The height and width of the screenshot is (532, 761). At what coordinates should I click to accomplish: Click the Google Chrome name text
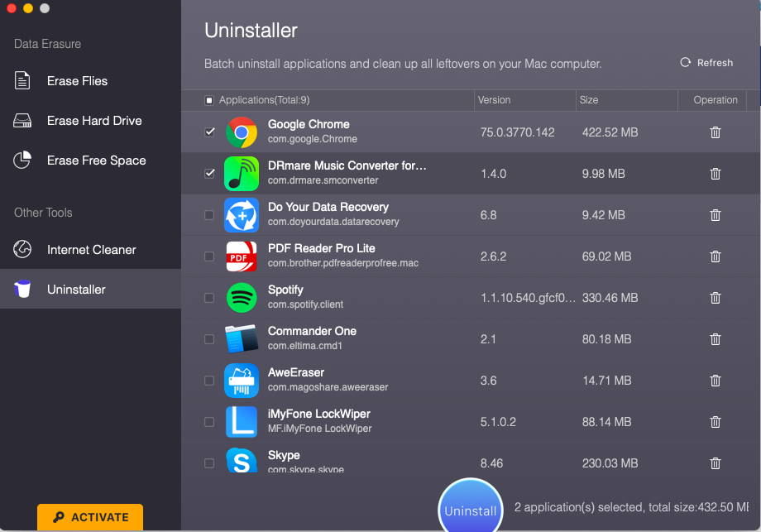[309, 124]
